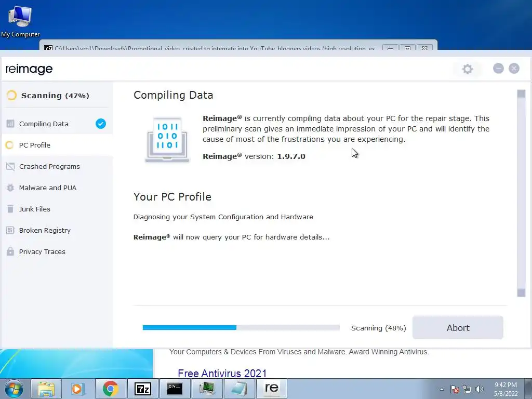This screenshot has height=399, width=532.
Task: Select Compiling Data in the sidebar
Action: (x=56, y=124)
